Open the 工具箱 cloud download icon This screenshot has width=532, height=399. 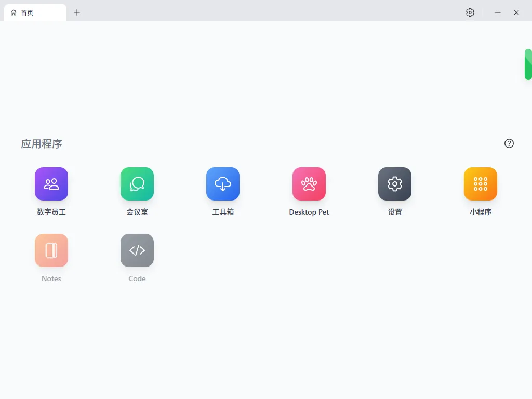(223, 184)
